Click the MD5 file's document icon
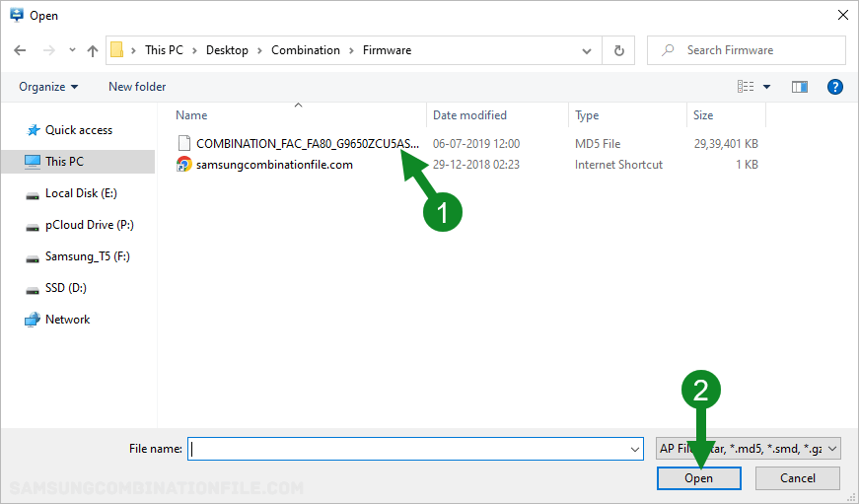This screenshot has width=859, height=504. click(184, 144)
